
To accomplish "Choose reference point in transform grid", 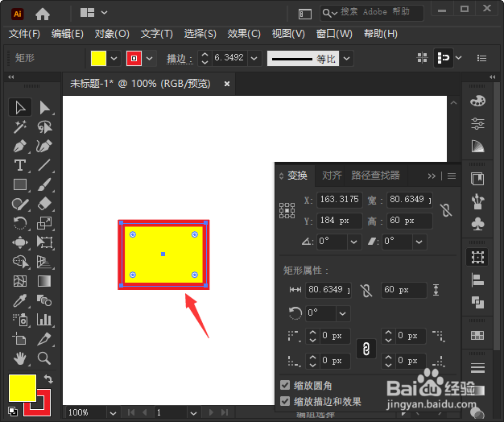I will [x=287, y=210].
